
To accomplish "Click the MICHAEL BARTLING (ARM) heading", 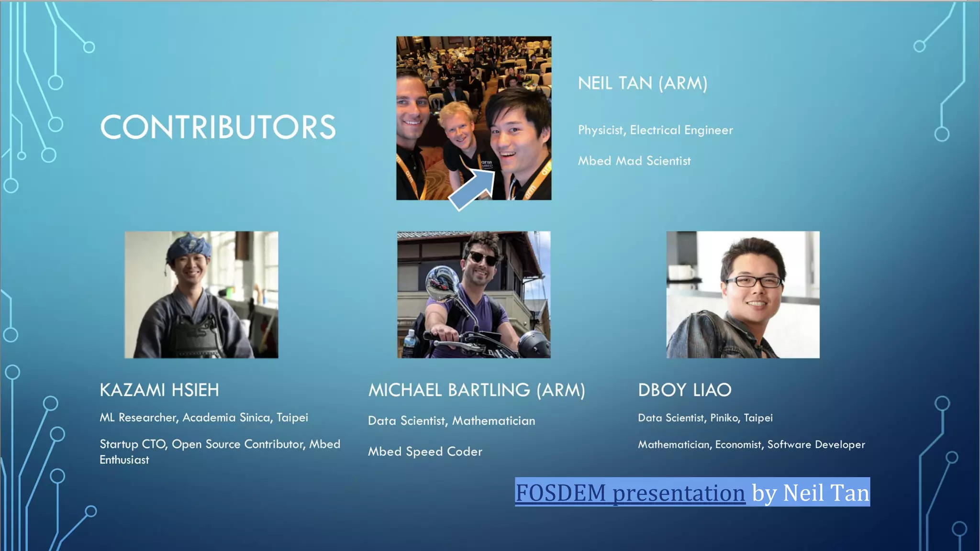I will (477, 390).
